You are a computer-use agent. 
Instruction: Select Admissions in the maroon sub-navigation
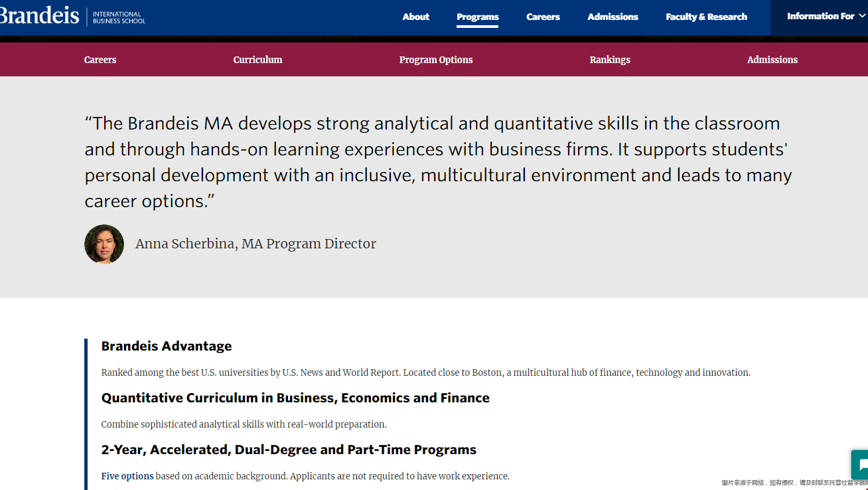772,60
